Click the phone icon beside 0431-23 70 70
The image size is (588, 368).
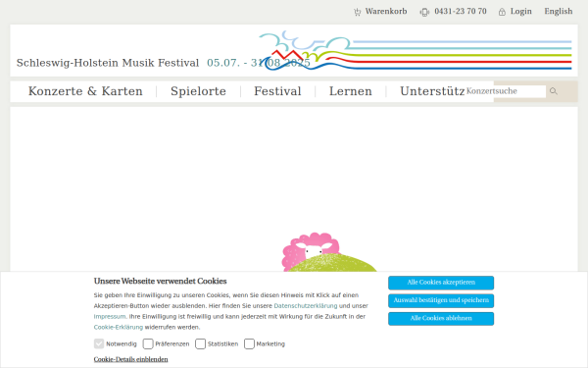[424, 12]
